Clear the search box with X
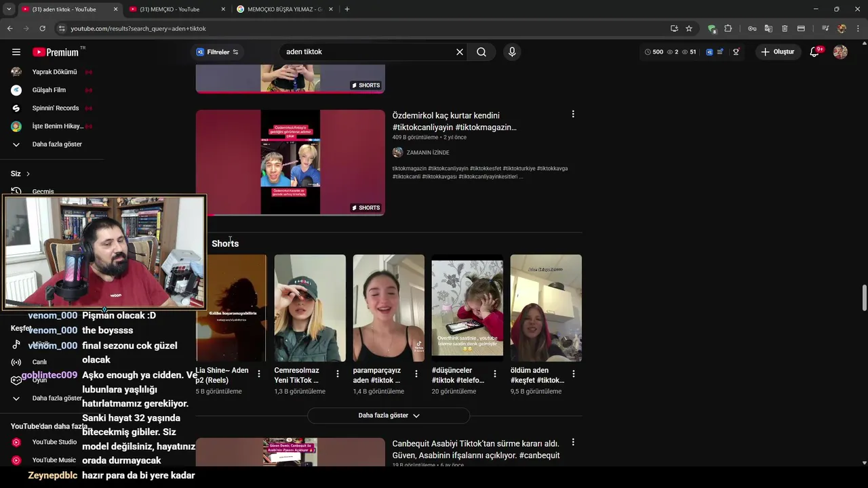Image resolution: width=868 pixels, height=488 pixels. pyautogui.click(x=460, y=52)
